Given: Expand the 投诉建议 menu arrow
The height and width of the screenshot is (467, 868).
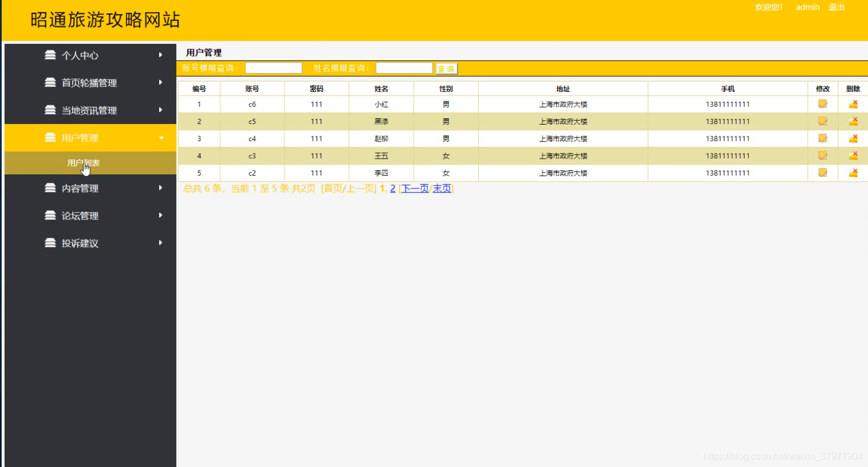Looking at the screenshot, I should click(160, 243).
